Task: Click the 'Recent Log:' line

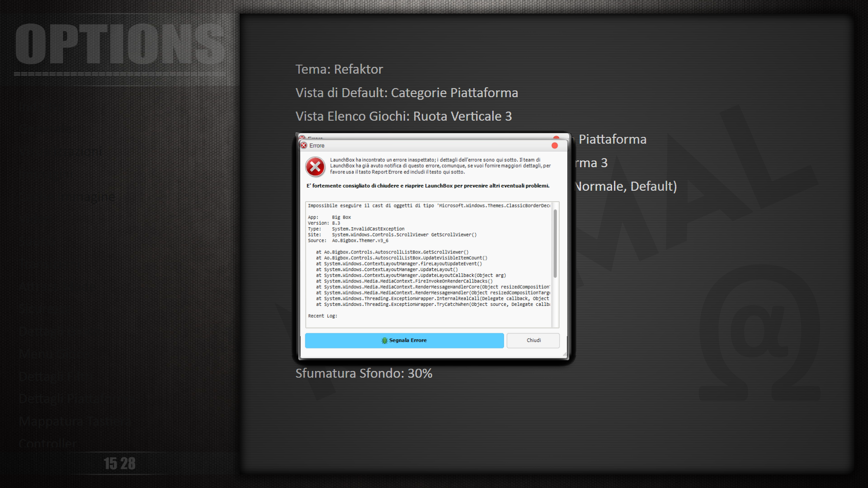Action: point(322,316)
